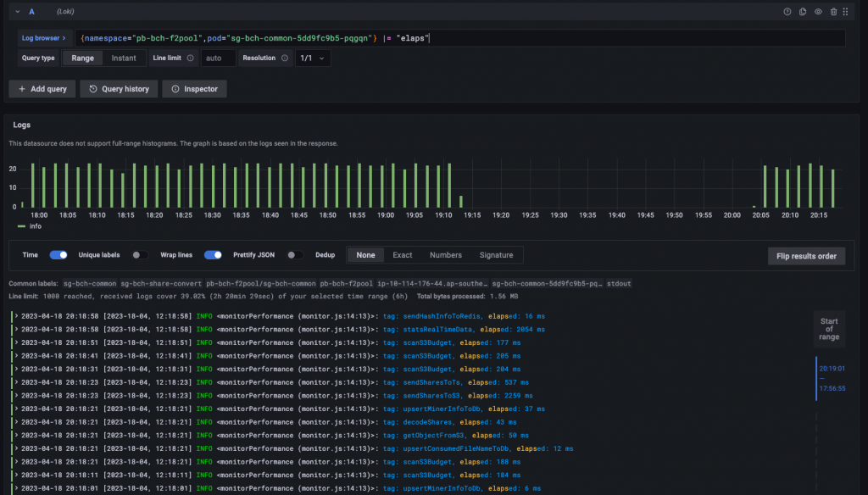Enable Unique labels toggle
The height and width of the screenshot is (495, 868).
[140, 255]
